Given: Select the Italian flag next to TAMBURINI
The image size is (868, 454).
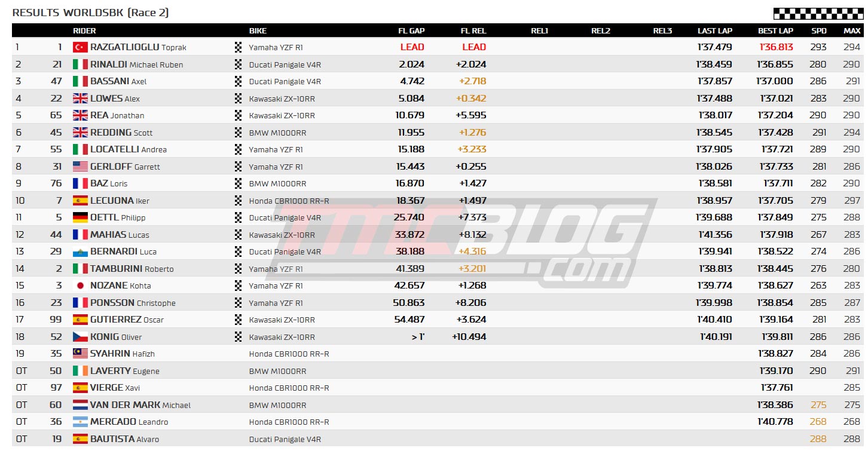Looking at the screenshot, I should coord(80,268).
